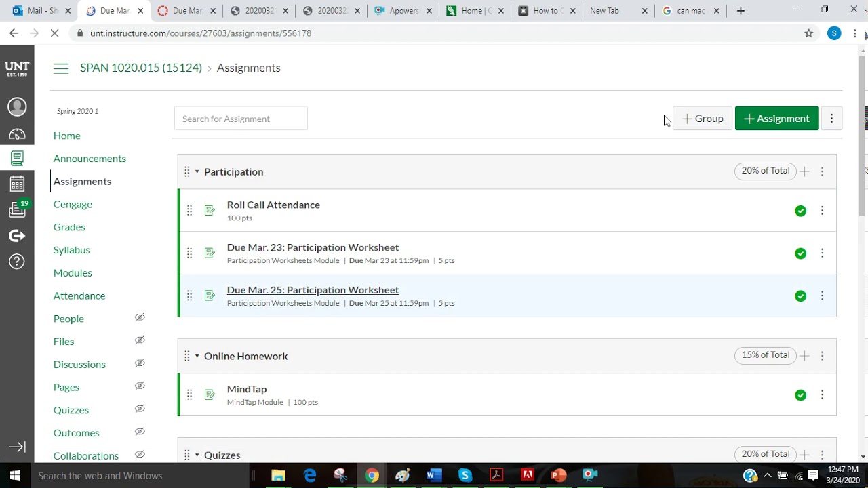Open Participation group options menu
The width and height of the screenshot is (868, 488).
(822, 171)
